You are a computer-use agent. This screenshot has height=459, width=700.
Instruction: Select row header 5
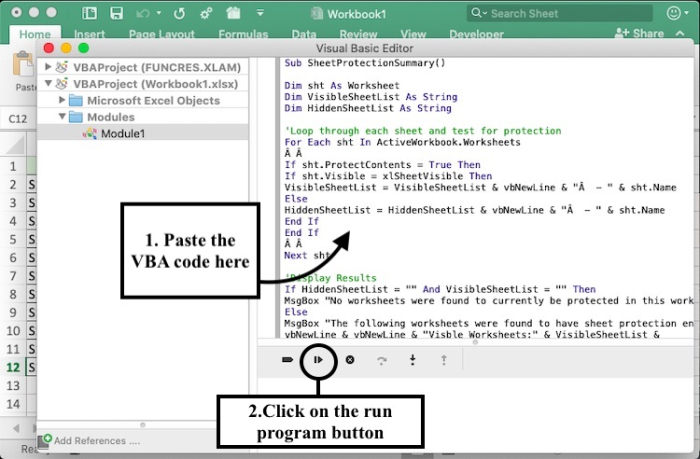point(13,239)
